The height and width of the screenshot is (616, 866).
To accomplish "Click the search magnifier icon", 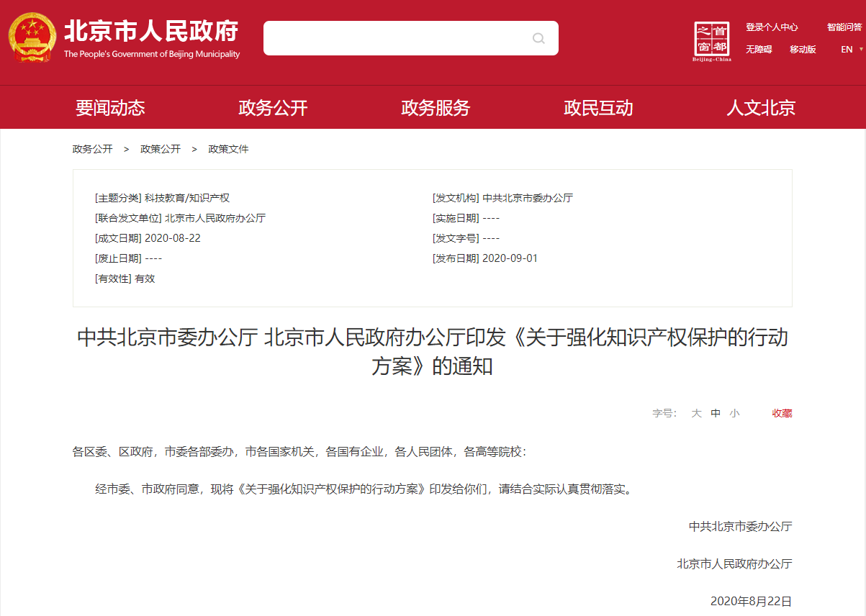I will point(538,38).
